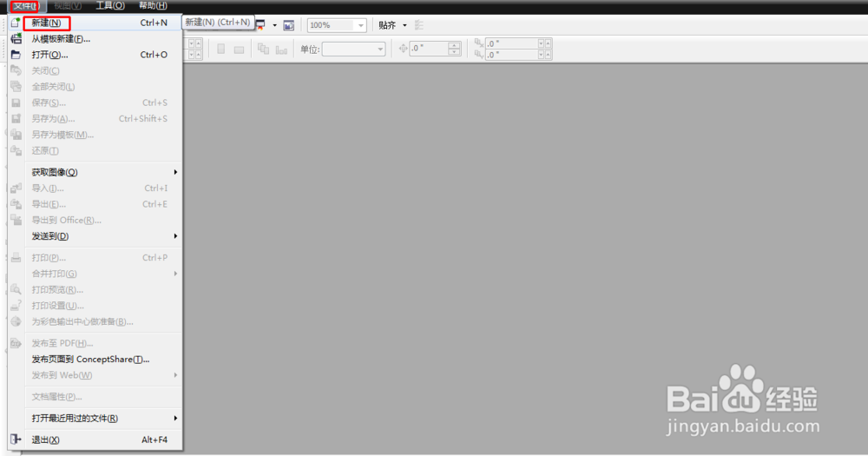Click duplicate distance X up arrow
This screenshot has width=868, height=456.
point(548,43)
